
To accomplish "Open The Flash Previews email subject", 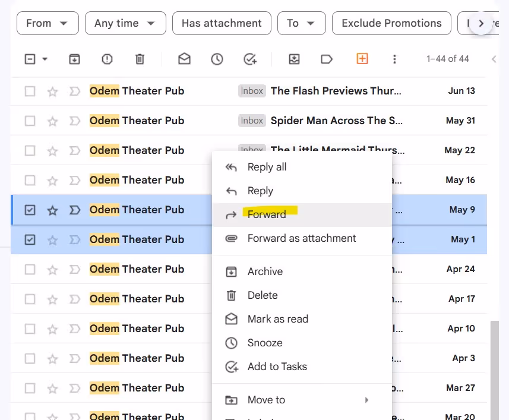I will coord(336,91).
